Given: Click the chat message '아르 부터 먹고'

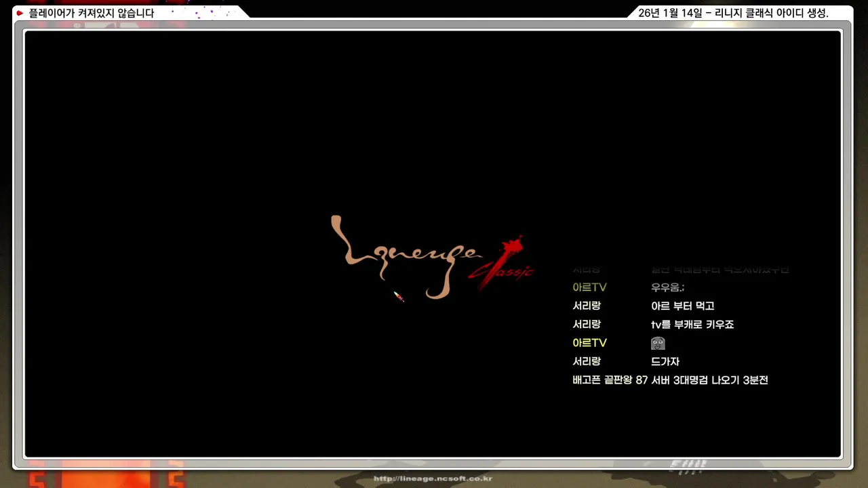Looking at the screenshot, I should [683, 306].
